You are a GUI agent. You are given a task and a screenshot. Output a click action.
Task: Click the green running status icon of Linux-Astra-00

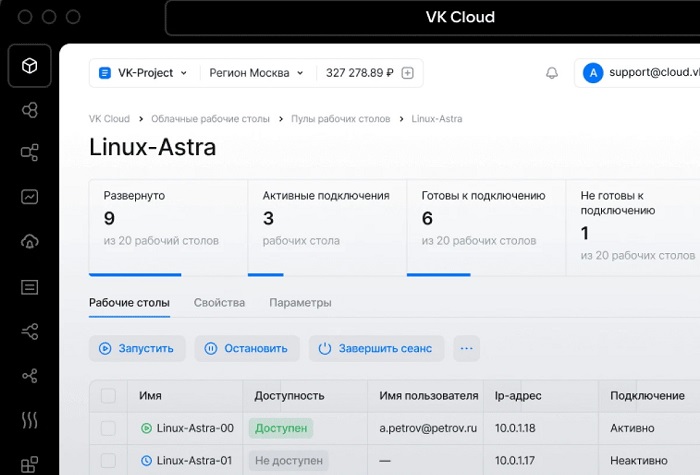(146, 428)
